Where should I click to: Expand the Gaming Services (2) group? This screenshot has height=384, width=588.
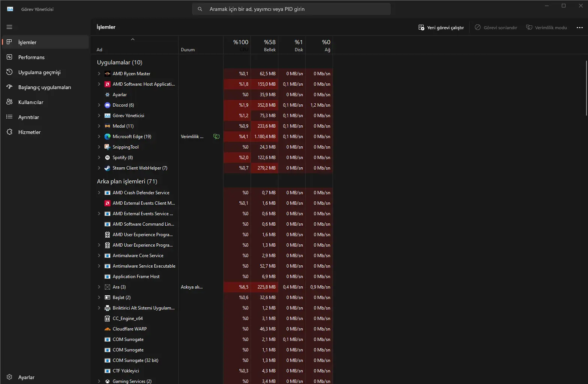point(99,381)
